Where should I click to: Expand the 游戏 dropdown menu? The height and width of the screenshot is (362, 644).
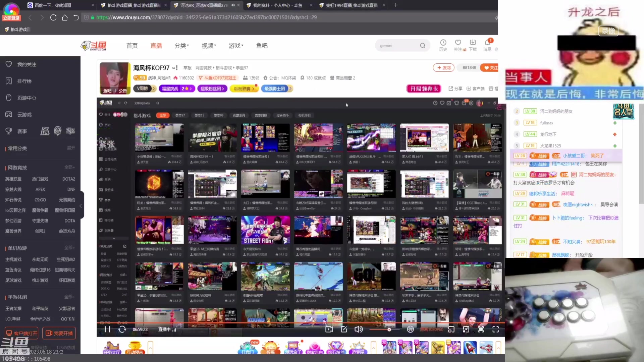point(236,46)
